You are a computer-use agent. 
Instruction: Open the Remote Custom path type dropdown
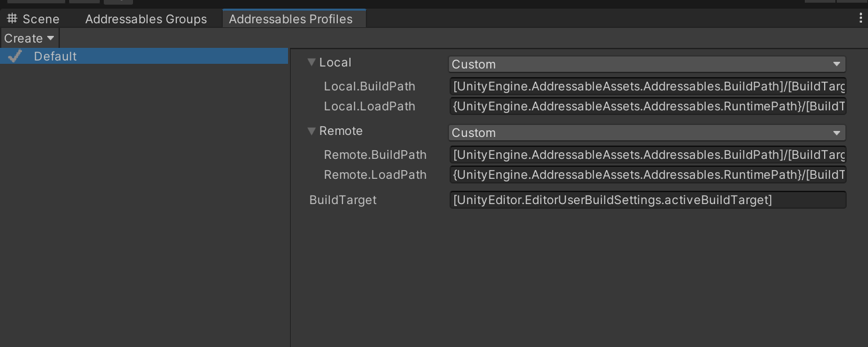tap(647, 133)
